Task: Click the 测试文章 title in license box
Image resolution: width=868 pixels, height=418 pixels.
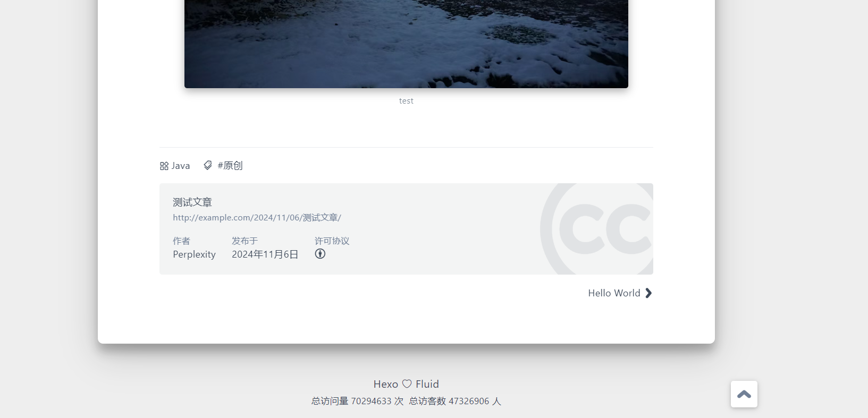Action: click(192, 202)
